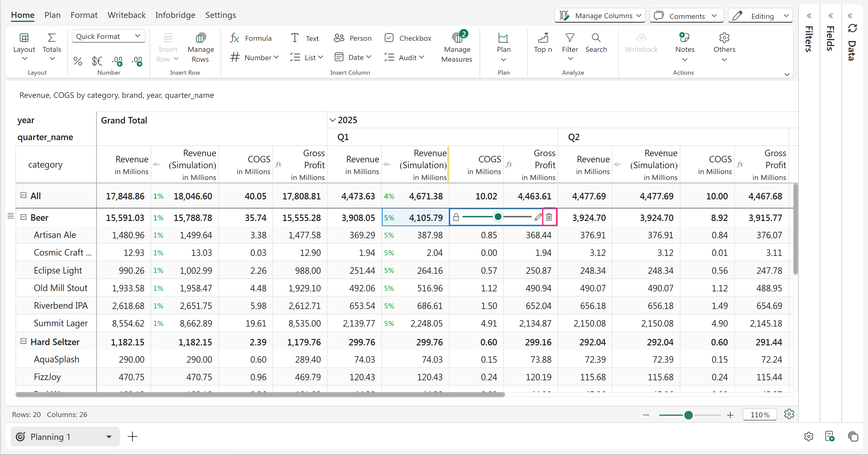Viewport: 868px width, 455px height.
Task: Click the Manage Rows icon
Action: [x=200, y=38]
